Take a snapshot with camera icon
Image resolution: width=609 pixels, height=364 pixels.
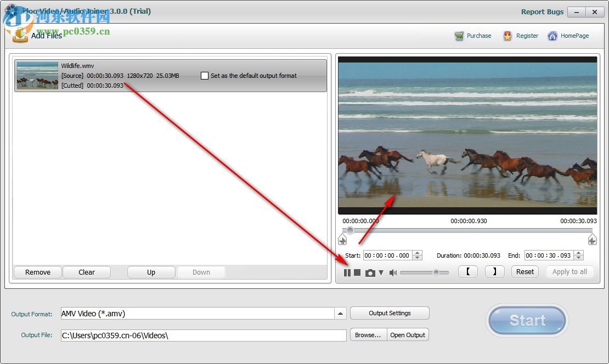[370, 273]
